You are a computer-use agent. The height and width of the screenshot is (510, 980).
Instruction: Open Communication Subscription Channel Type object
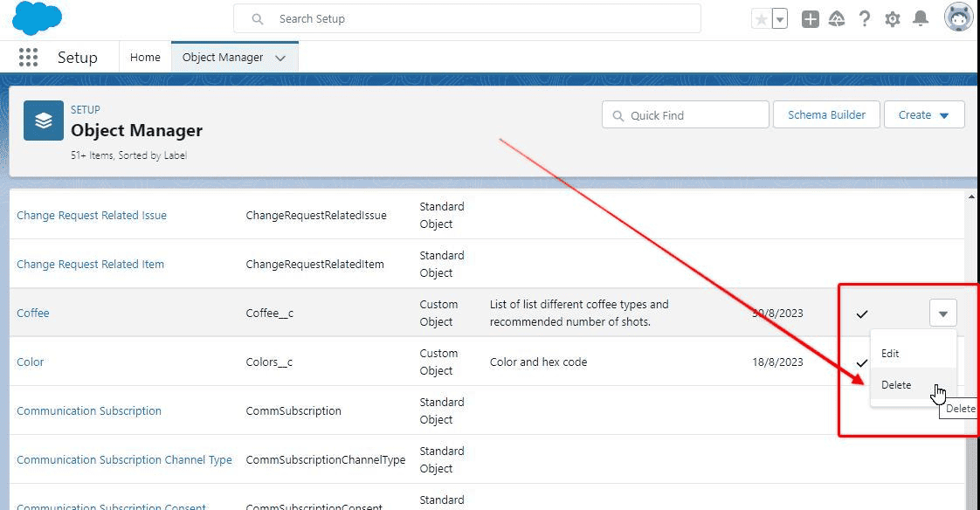click(124, 459)
